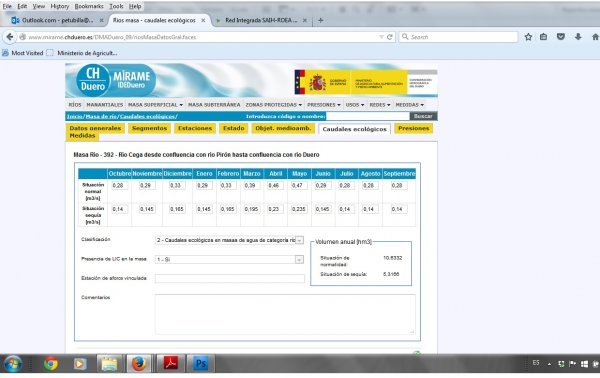Viewport: 600px width, 378px height.
Task: Switch to the Segmentos tab
Action: (149, 129)
